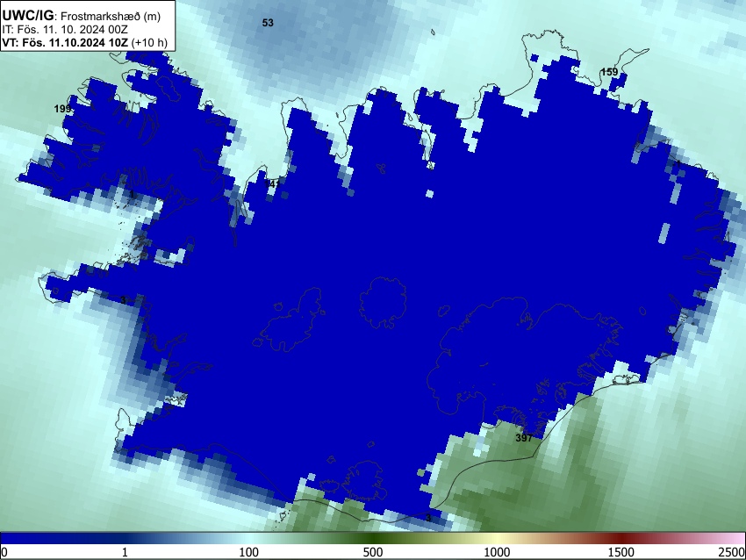
Task: Click the IT: Fös. 11. 10. 2024 00Z line
Action: pos(65,30)
